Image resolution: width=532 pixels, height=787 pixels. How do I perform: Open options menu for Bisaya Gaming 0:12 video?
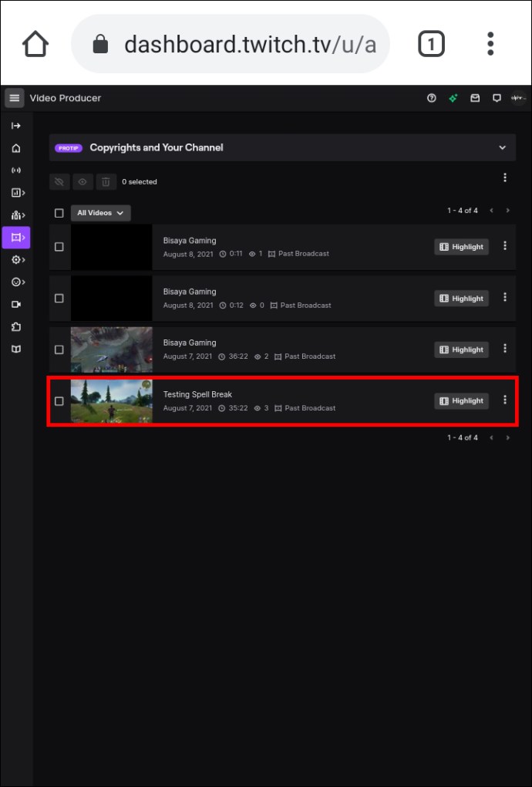tap(505, 297)
